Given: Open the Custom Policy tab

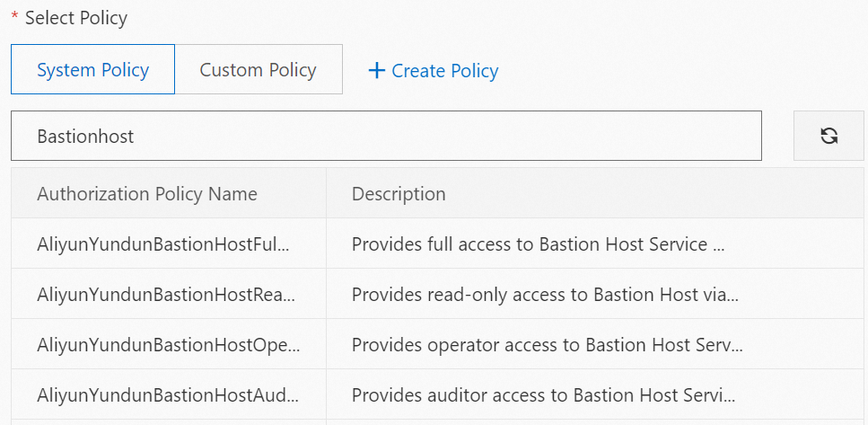Looking at the screenshot, I should pos(258,70).
